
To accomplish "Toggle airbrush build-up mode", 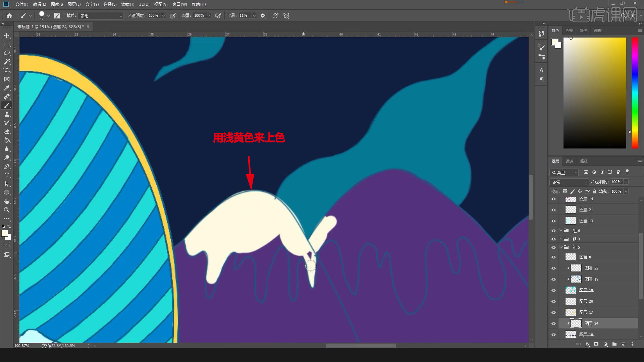I will click(x=218, y=16).
